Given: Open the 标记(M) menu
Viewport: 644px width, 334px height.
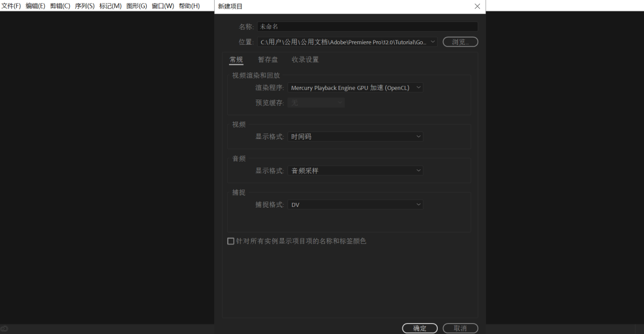Looking at the screenshot, I should click(x=110, y=6).
